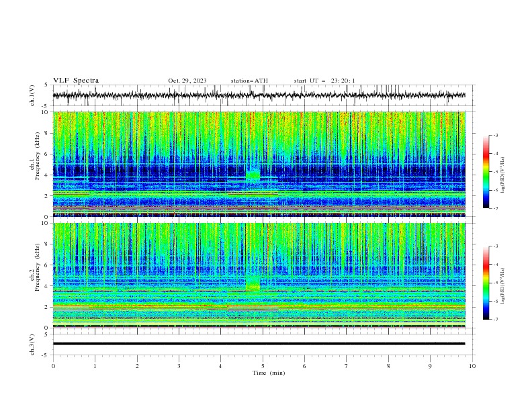532x411 pixels.
Task: Click the "Time (min)" axis title
Action: [x=269, y=373]
